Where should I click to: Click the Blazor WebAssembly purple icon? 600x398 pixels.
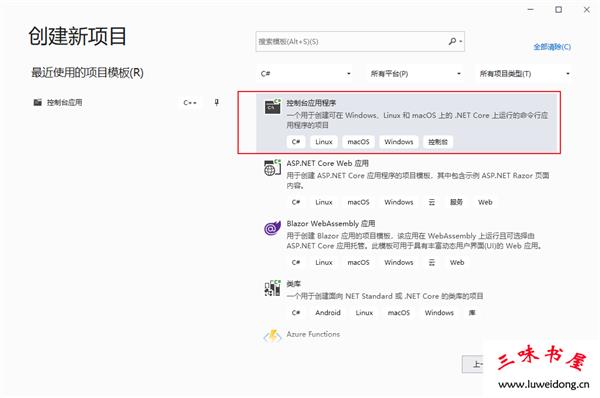coord(272,228)
